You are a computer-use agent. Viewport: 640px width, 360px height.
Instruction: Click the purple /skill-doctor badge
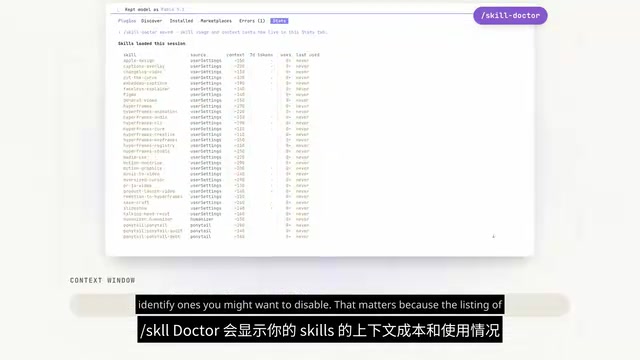510,16
